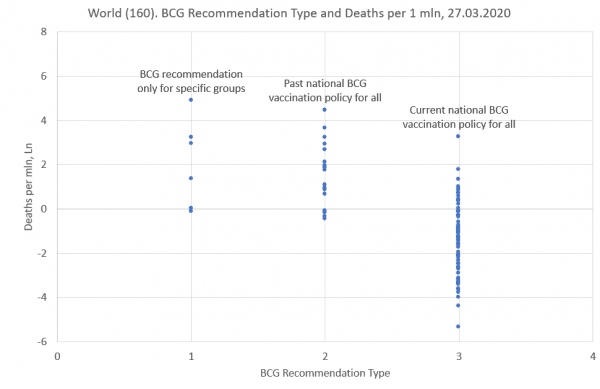
Task: Select the 'BCG Recommendation Type' axis title
Action: [325, 373]
